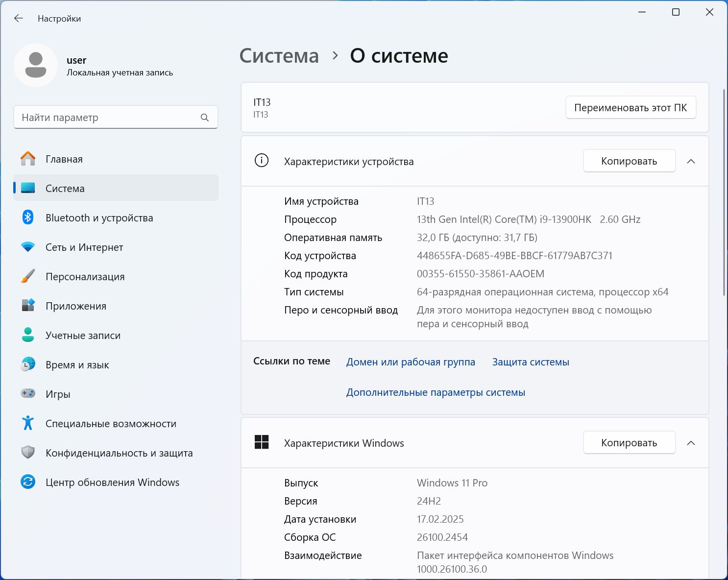Click the product ID 00355-61550 value

tap(481, 274)
